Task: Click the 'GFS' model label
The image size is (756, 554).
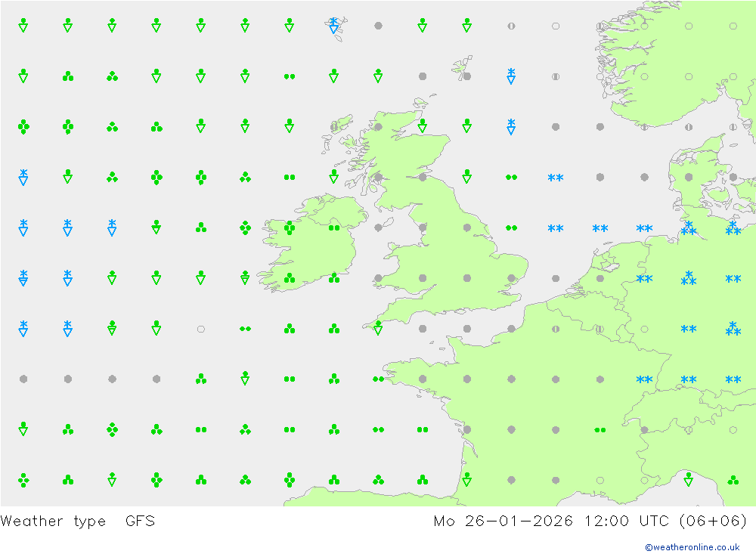Action: [140, 521]
